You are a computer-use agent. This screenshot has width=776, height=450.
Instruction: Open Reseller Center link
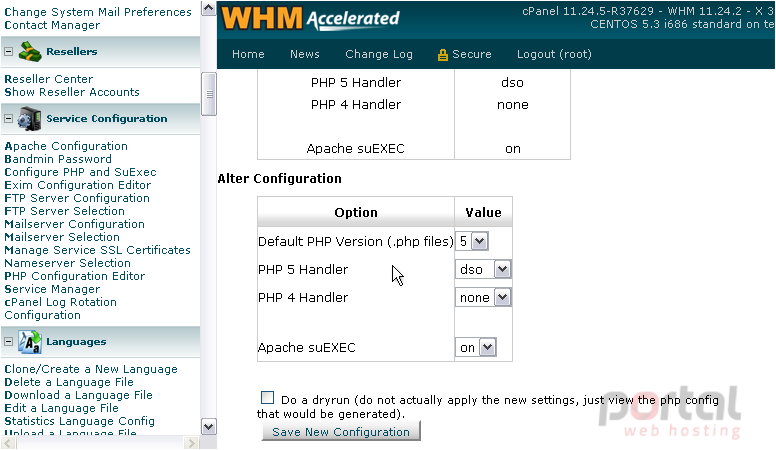pyautogui.click(x=48, y=79)
